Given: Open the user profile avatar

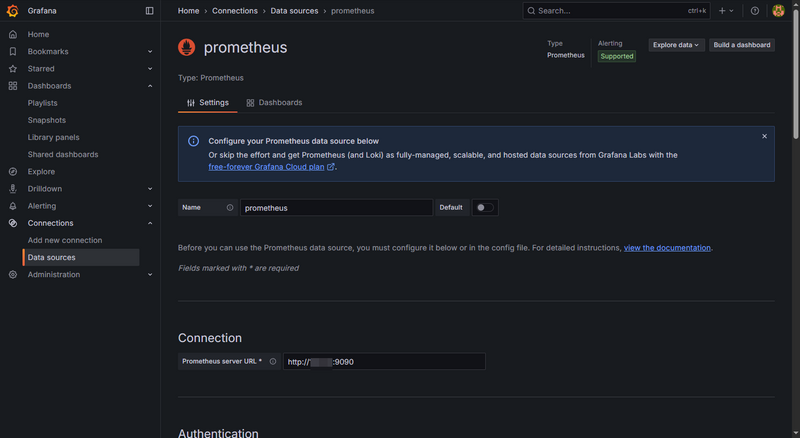Looking at the screenshot, I should click(x=778, y=11).
